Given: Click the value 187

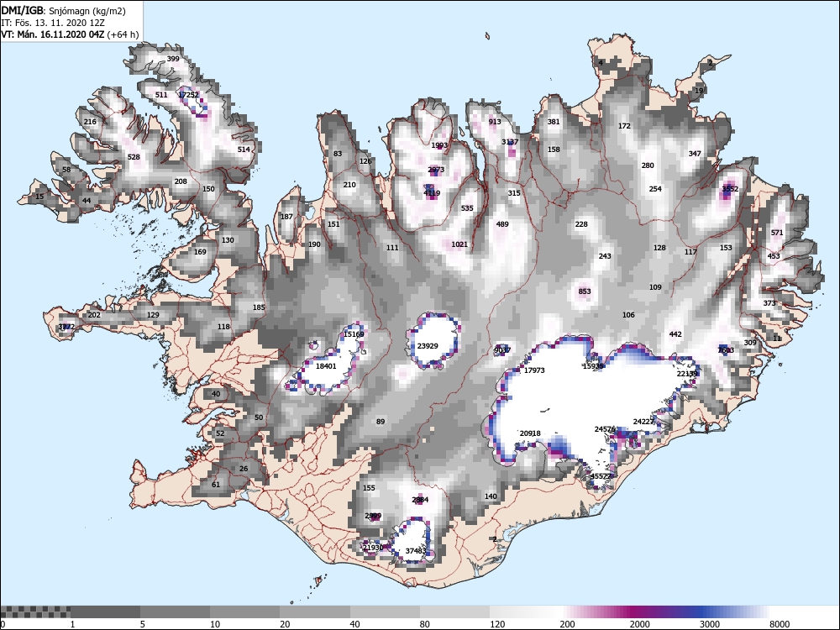Looking at the screenshot, I should pyautogui.click(x=286, y=217).
